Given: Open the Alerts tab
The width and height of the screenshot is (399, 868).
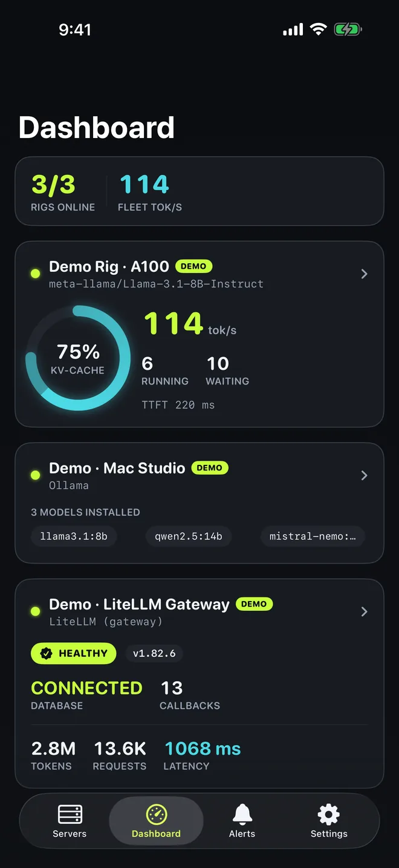Looking at the screenshot, I should click(242, 821).
